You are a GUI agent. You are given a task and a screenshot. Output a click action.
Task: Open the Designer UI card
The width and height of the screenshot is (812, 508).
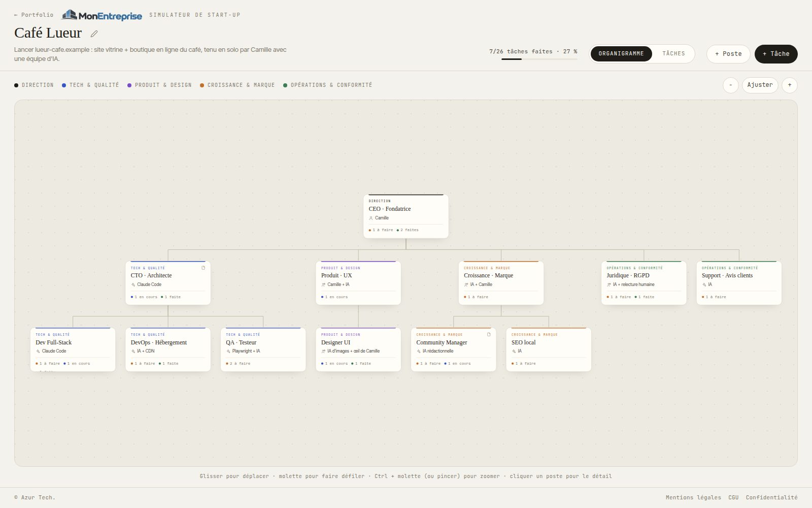[x=358, y=350]
